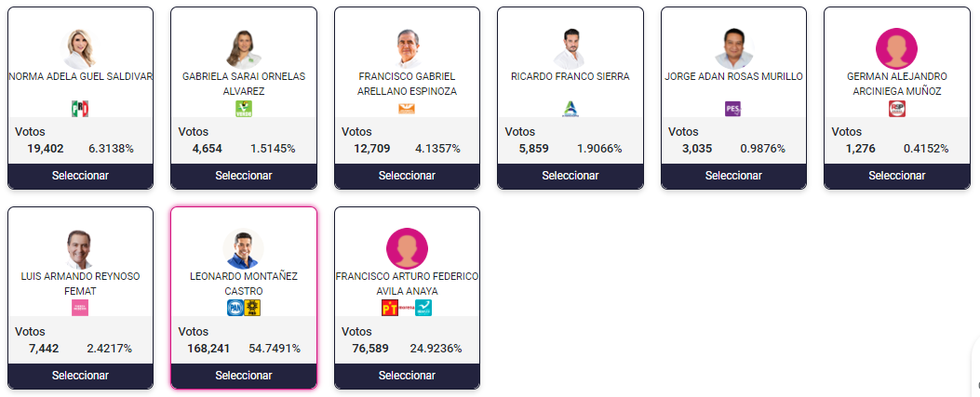Image resolution: width=980 pixels, height=397 pixels.
Task: Click Leonardo Montañez Castro's profile photo
Action: coord(244,248)
